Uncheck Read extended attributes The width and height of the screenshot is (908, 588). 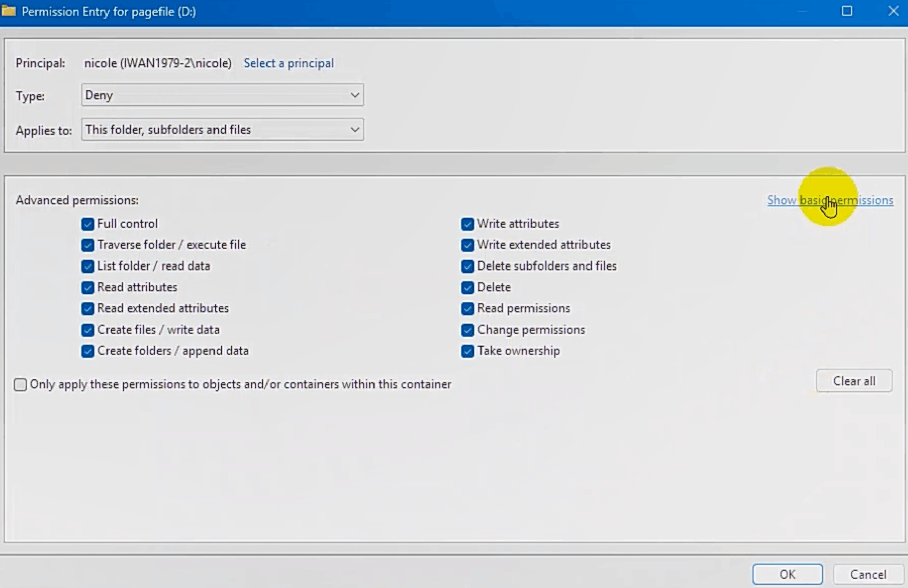point(87,308)
